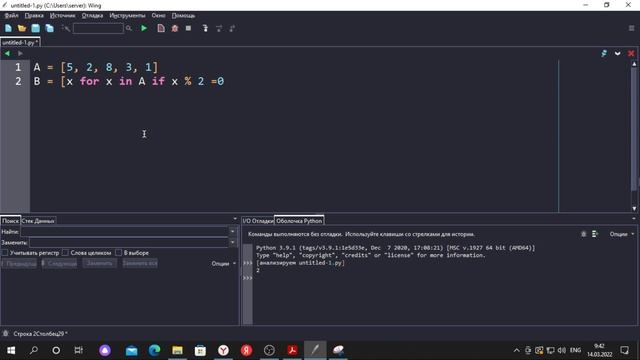Switch to the 'Стек Данных' tab

click(x=38, y=221)
